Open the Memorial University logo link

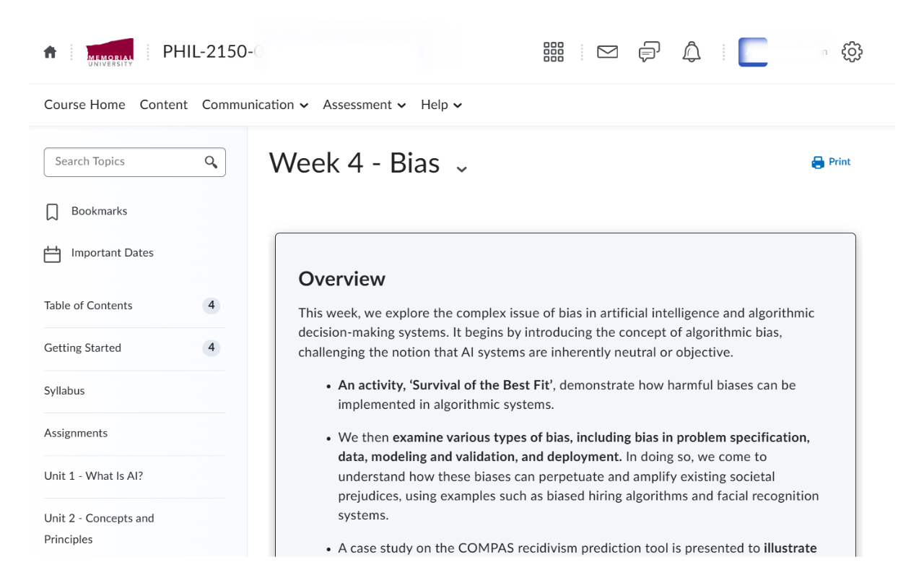click(x=110, y=52)
